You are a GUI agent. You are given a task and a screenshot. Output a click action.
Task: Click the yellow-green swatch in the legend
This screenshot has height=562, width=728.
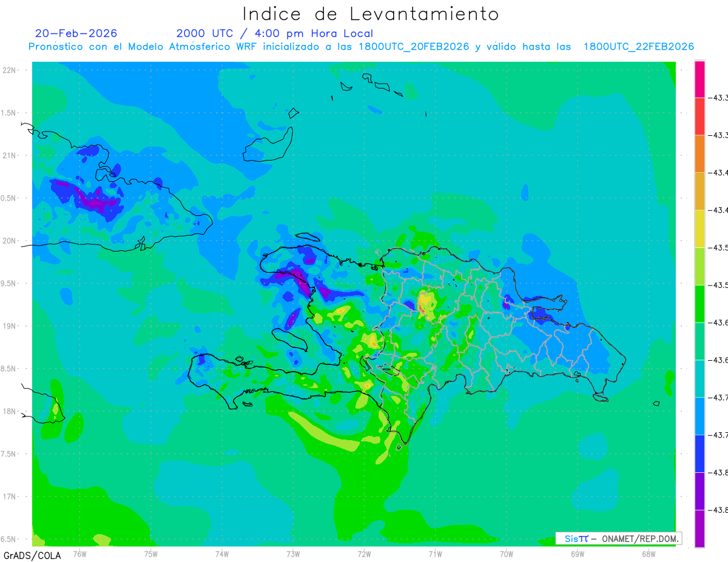click(699, 266)
